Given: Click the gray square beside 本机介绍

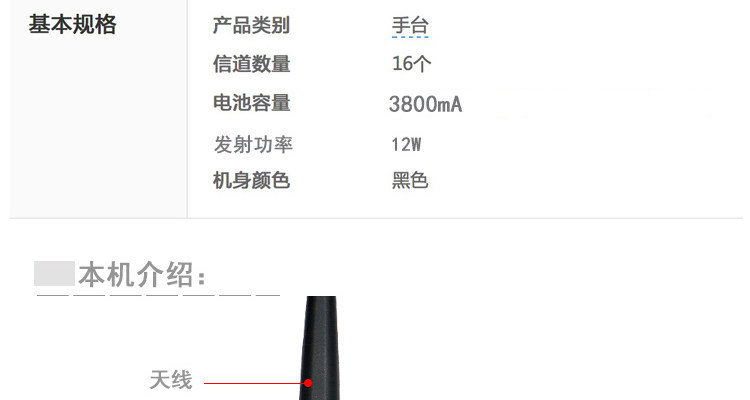Looking at the screenshot, I should click(54, 273).
